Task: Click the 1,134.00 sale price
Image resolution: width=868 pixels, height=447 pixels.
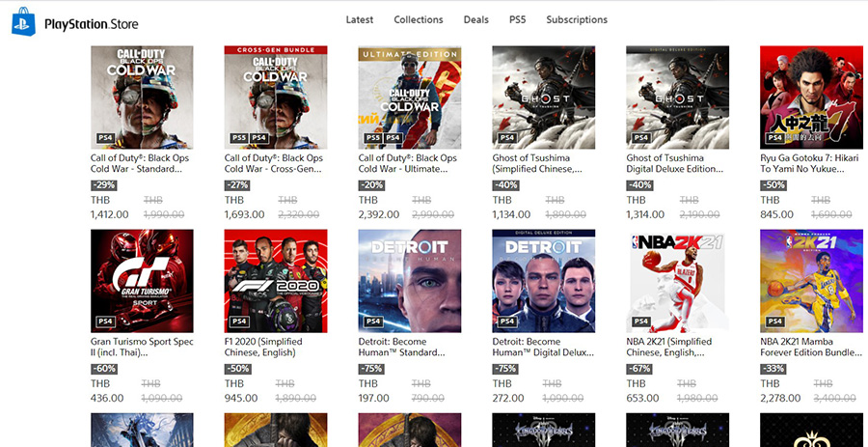Action: pos(511,214)
